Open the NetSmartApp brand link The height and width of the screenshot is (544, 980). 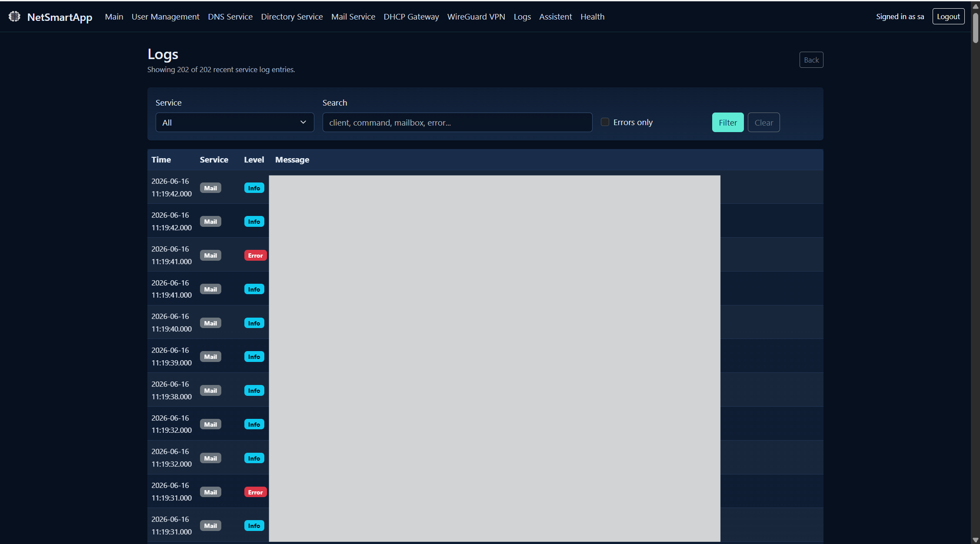pyautogui.click(x=60, y=17)
